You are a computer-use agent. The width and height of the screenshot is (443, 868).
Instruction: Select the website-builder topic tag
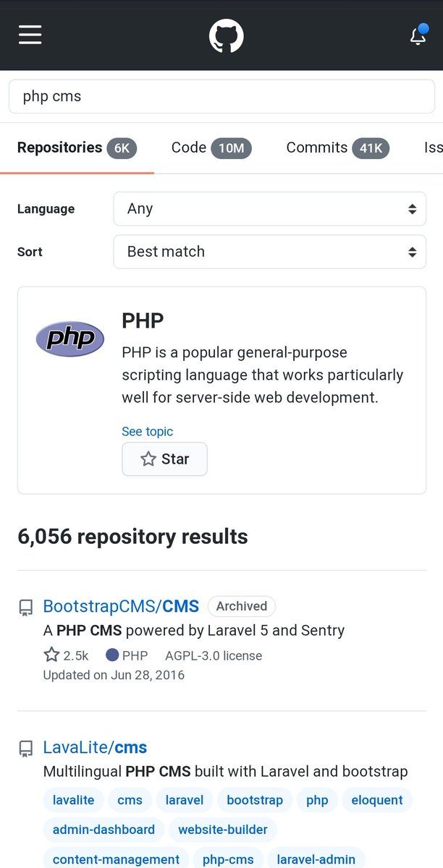(223, 830)
